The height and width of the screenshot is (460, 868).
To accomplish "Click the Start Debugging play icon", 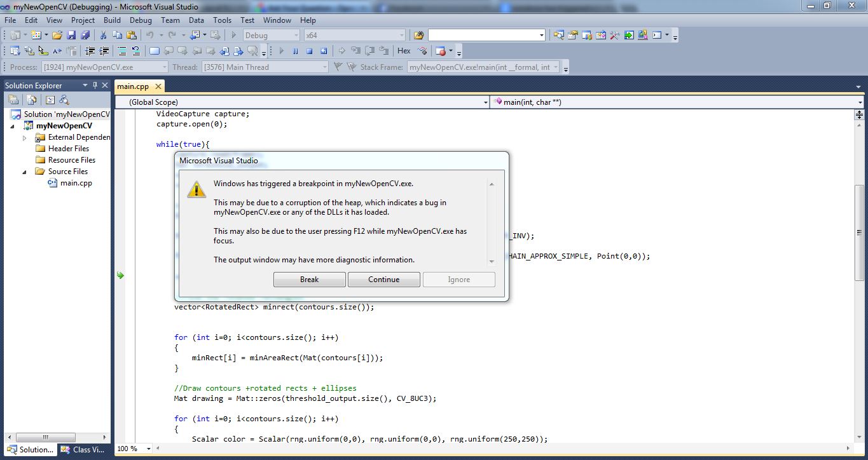I will pyautogui.click(x=234, y=35).
